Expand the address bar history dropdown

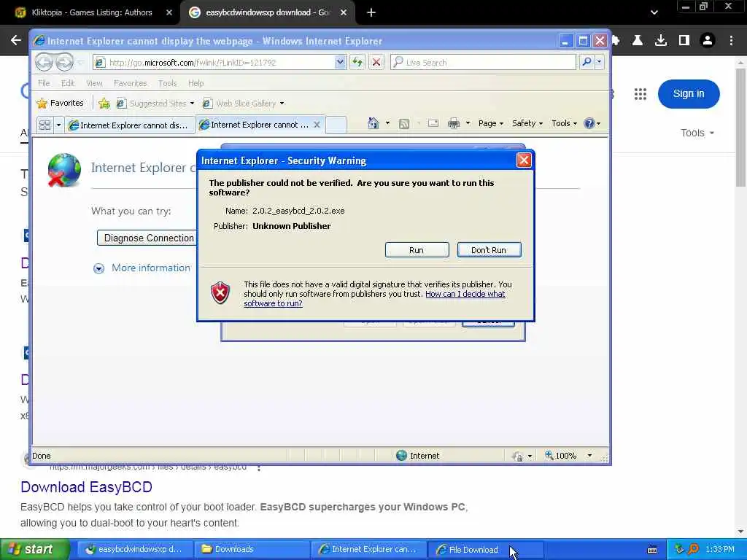pyautogui.click(x=340, y=62)
